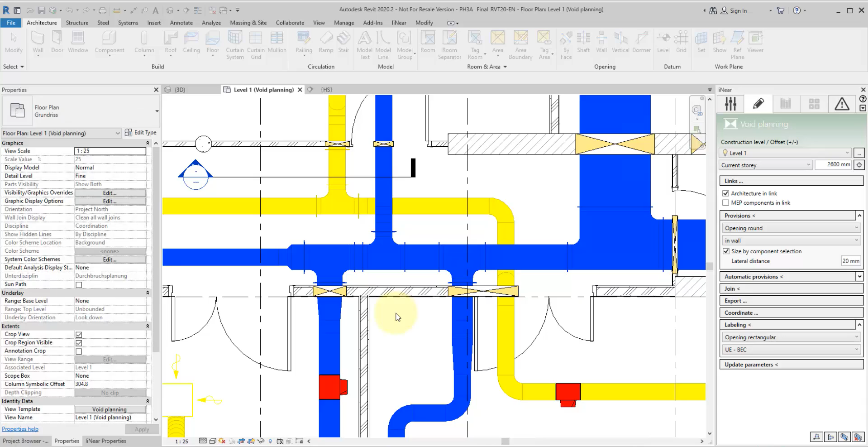Open the UE - BEC labeling dropdown

(791, 350)
